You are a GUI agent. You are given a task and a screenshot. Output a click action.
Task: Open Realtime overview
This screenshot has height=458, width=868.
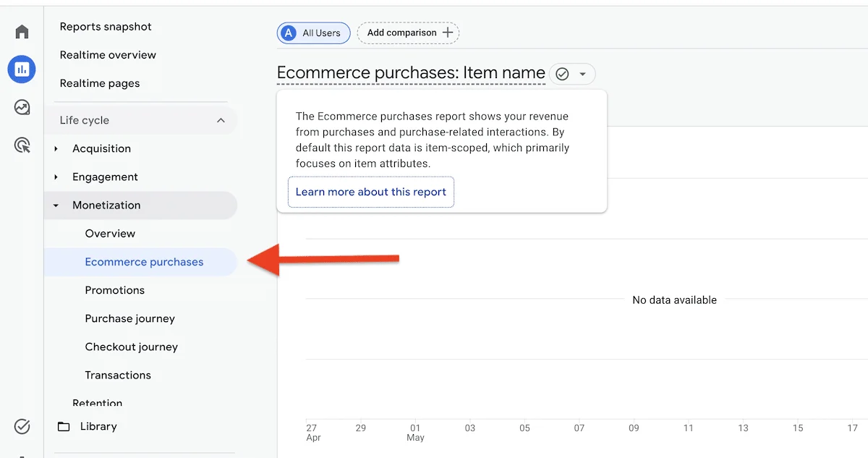tap(108, 55)
